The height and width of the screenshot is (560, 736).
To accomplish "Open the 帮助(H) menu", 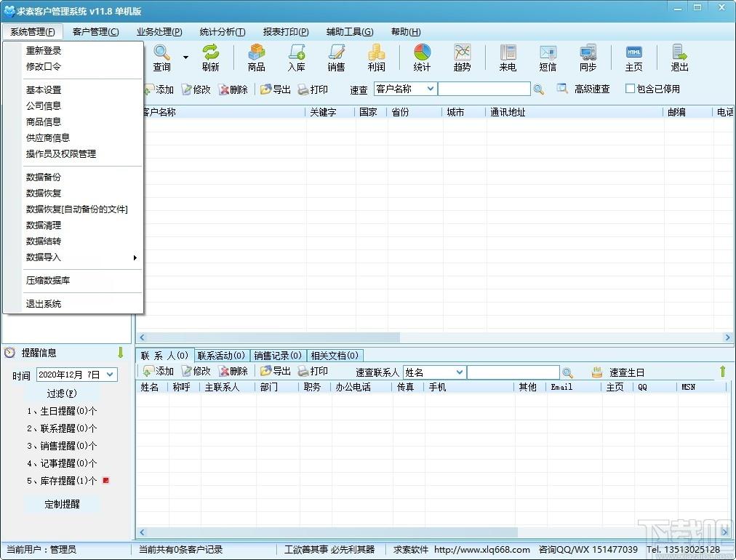I will coord(406,31).
